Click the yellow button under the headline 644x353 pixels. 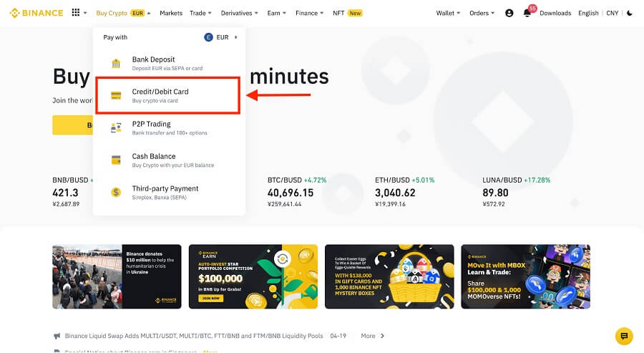click(x=73, y=125)
